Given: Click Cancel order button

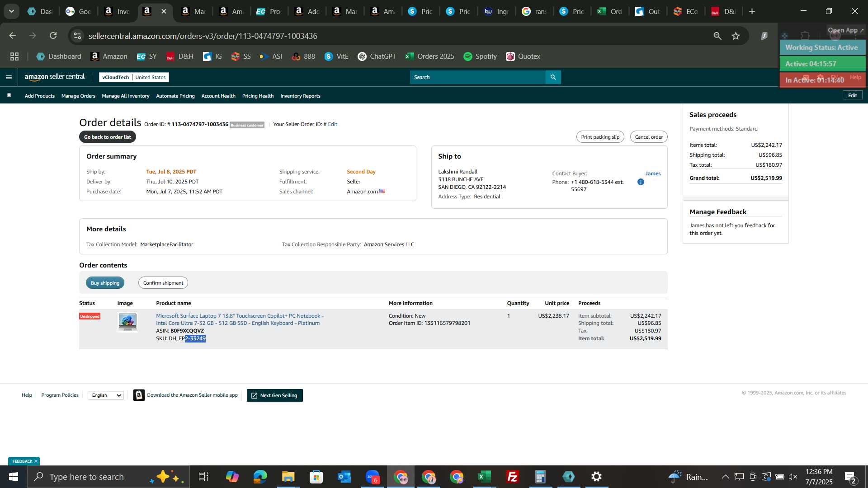Looking at the screenshot, I should [x=649, y=137].
